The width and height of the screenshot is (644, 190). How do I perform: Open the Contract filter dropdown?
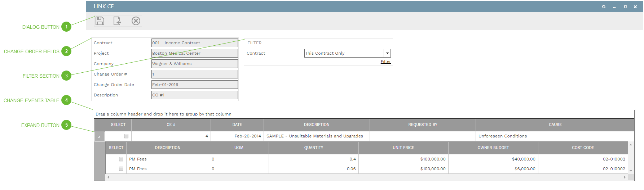pyautogui.click(x=387, y=53)
